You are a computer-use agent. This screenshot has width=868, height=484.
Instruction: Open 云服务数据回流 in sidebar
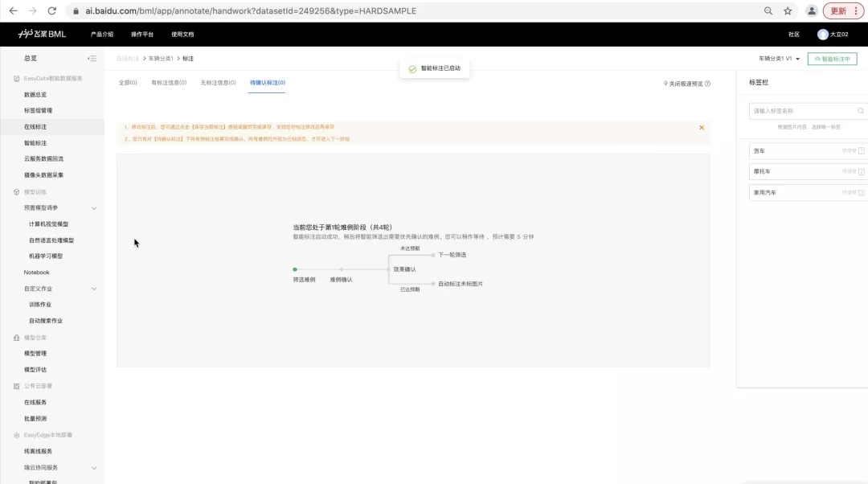[x=43, y=159]
